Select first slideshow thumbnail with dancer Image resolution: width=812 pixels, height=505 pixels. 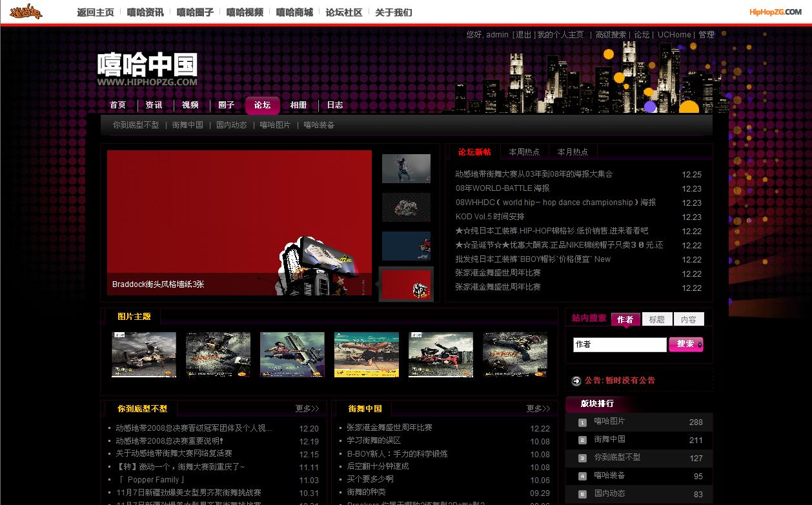coord(406,168)
